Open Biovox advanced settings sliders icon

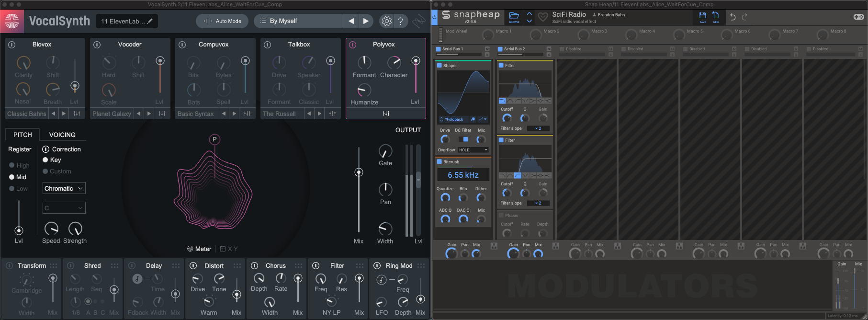coord(77,114)
